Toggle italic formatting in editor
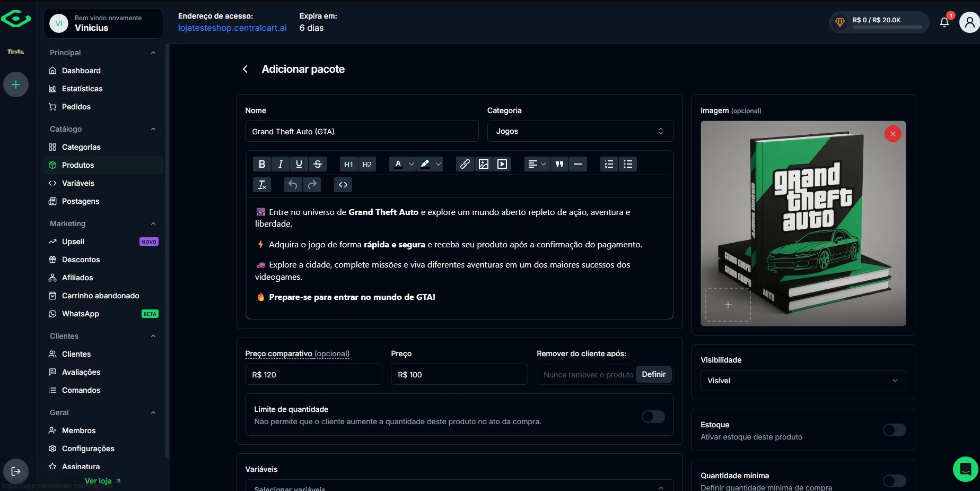 281,164
